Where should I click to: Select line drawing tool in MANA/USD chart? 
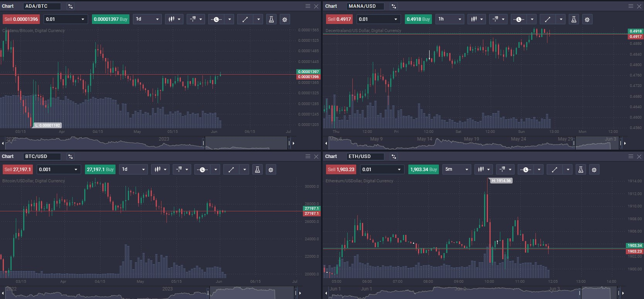coord(547,19)
